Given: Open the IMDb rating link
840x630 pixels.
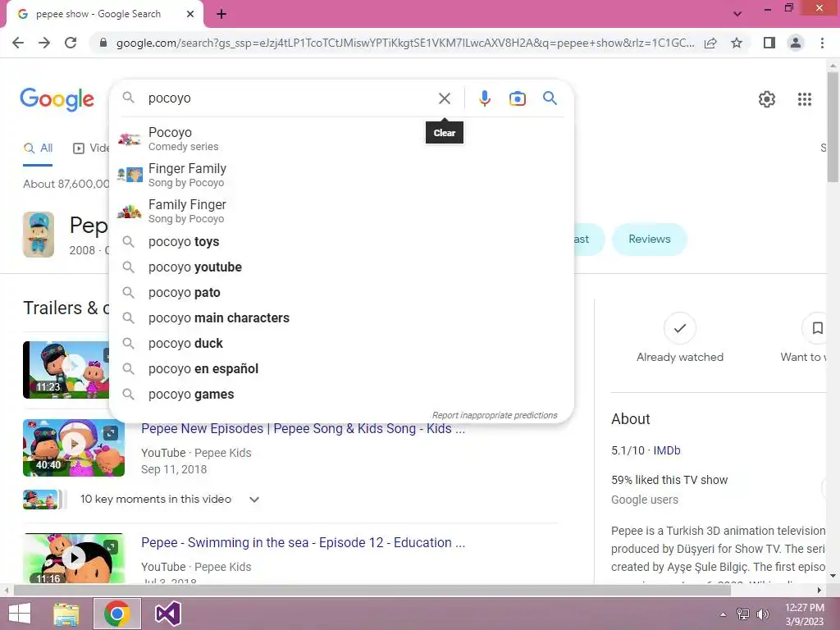Looking at the screenshot, I should click(666, 450).
